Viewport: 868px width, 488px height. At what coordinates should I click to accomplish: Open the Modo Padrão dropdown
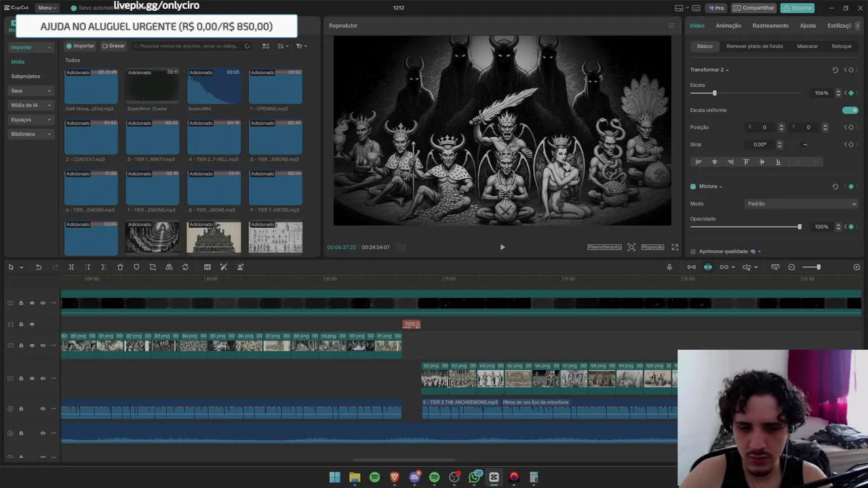click(x=801, y=204)
